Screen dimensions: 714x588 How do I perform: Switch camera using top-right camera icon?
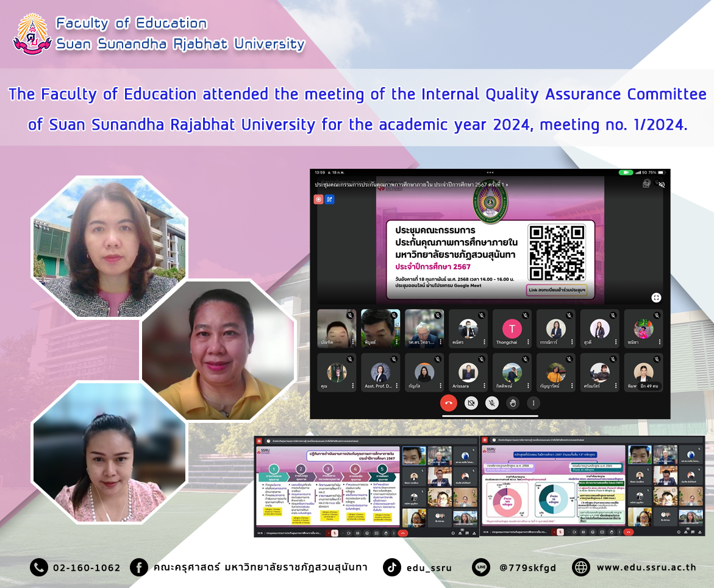[646, 184]
